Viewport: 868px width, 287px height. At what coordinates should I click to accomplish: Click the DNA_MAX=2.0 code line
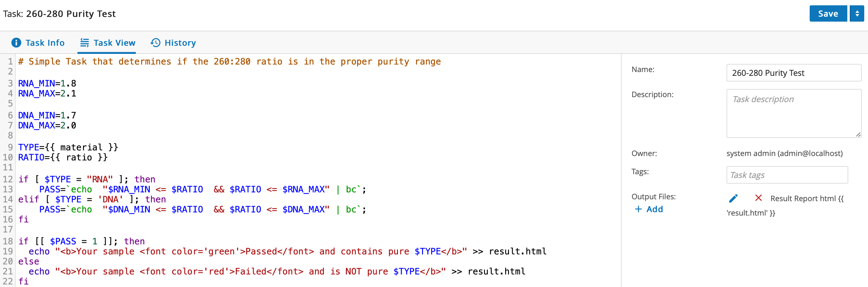point(47,125)
